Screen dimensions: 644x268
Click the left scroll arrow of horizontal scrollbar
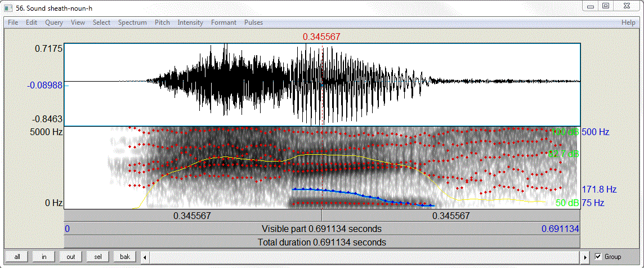tap(145, 257)
